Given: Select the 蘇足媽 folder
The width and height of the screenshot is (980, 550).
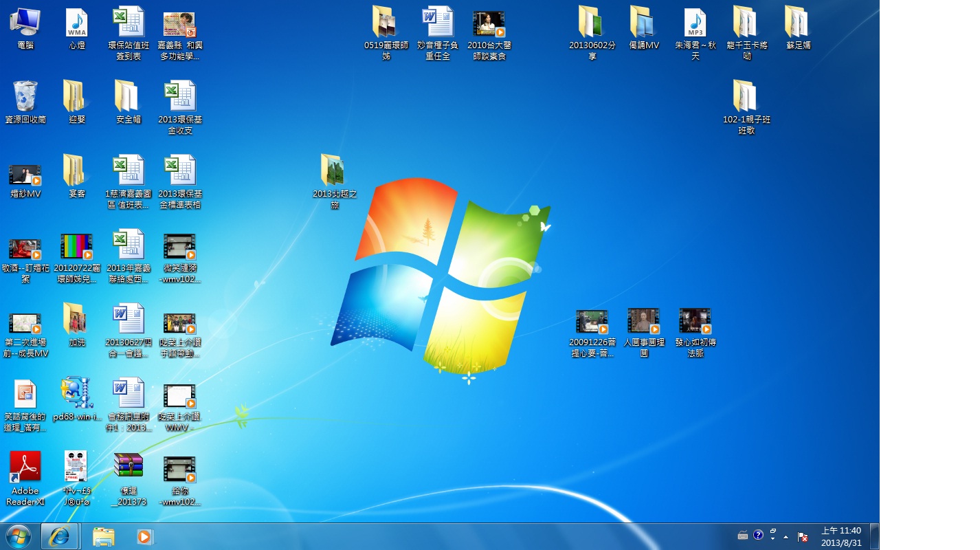Looking at the screenshot, I should pyautogui.click(x=799, y=29).
